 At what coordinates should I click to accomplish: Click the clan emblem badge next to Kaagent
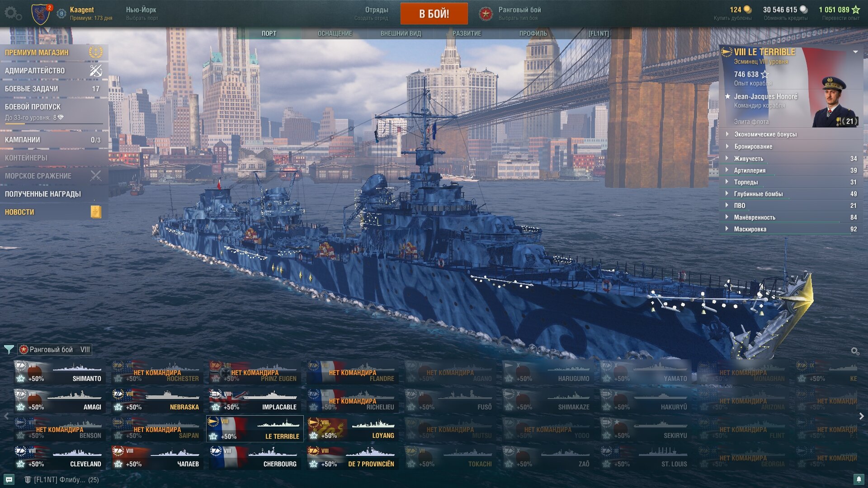pyautogui.click(x=41, y=14)
